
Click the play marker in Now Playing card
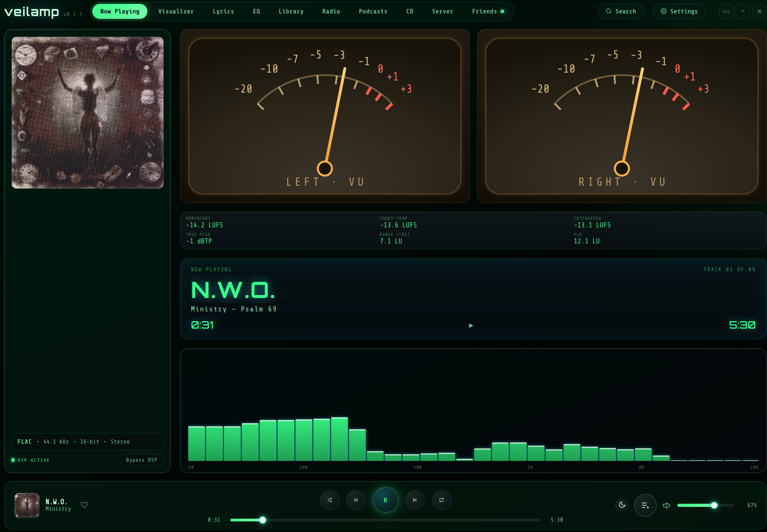pyautogui.click(x=471, y=325)
